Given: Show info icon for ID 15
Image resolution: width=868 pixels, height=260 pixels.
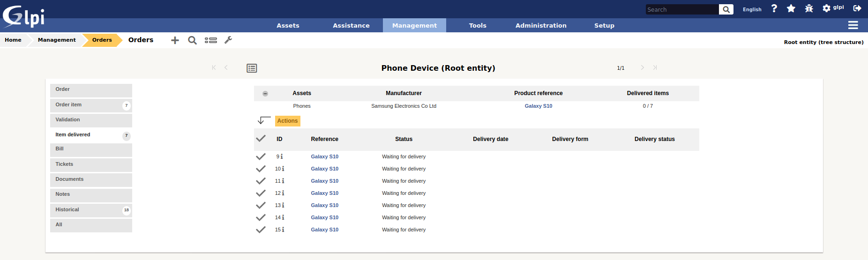Looking at the screenshot, I should coord(283,230).
